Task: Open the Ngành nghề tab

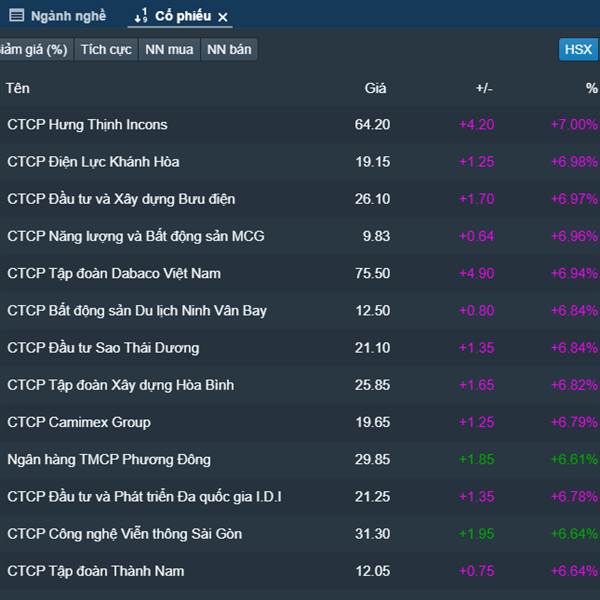Action: [x=57, y=16]
